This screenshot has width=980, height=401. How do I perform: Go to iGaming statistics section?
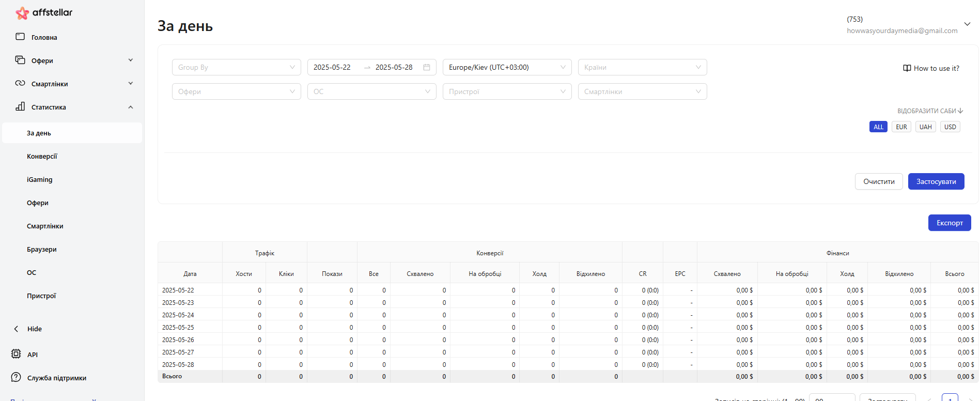pos(40,179)
